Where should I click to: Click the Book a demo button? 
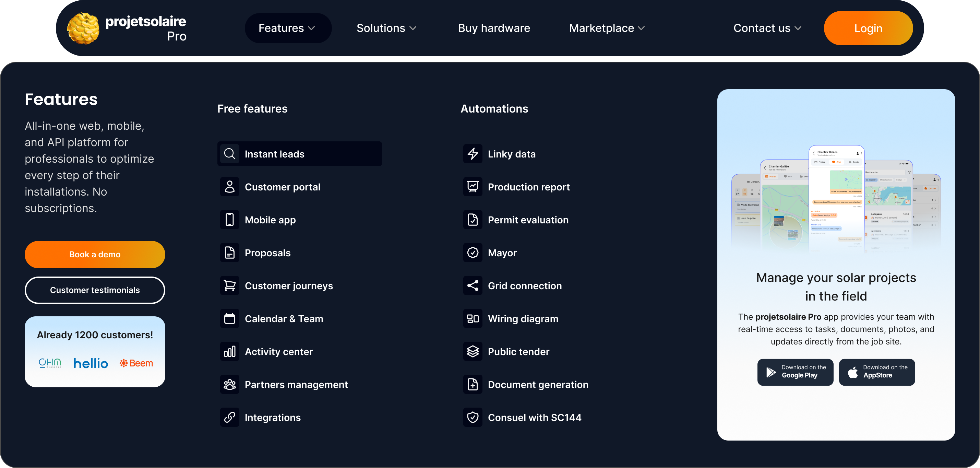click(95, 254)
